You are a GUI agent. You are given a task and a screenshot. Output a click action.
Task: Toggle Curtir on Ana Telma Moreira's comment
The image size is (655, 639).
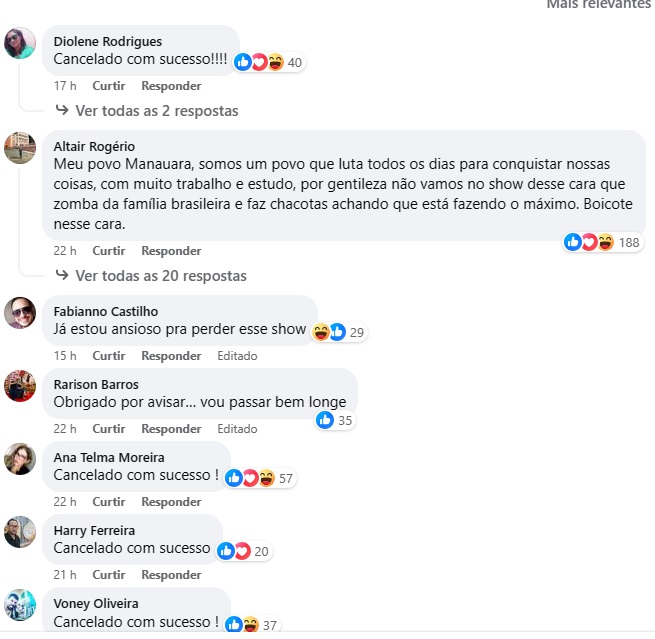(x=109, y=502)
